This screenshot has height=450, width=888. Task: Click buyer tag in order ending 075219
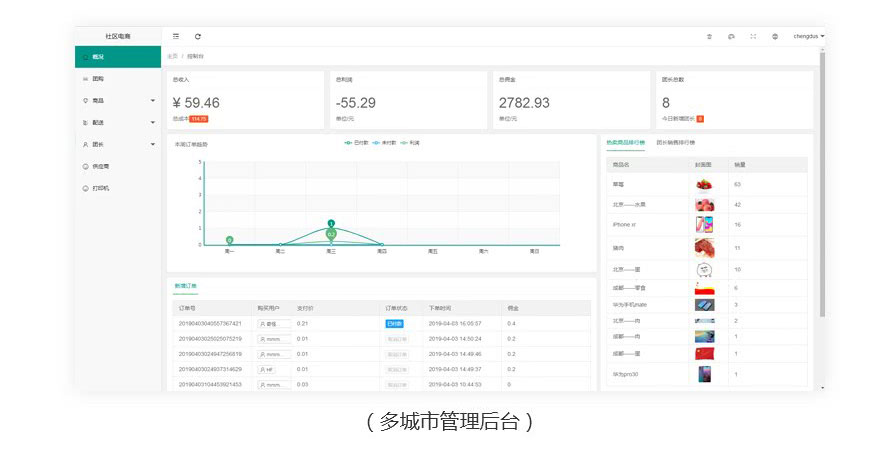point(274,339)
